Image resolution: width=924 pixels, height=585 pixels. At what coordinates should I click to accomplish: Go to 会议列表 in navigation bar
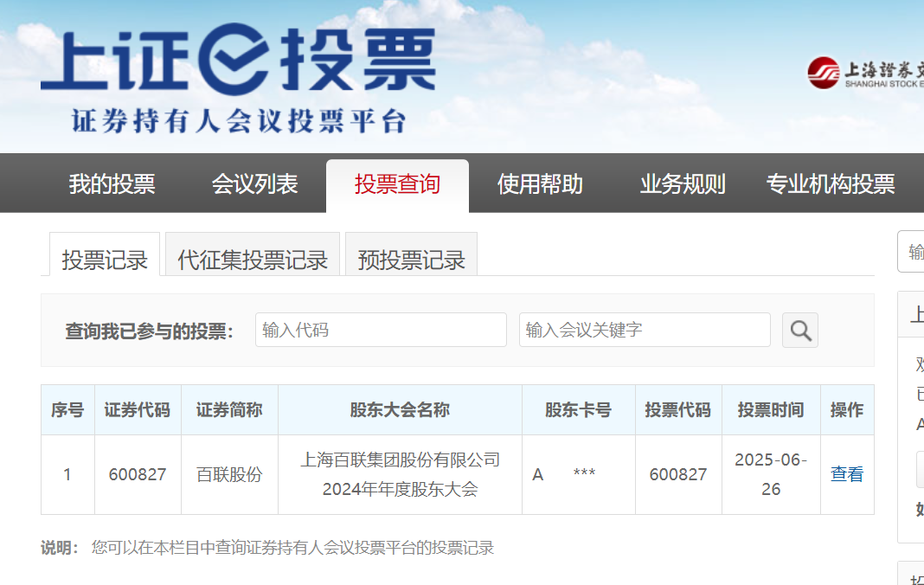point(254,184)
